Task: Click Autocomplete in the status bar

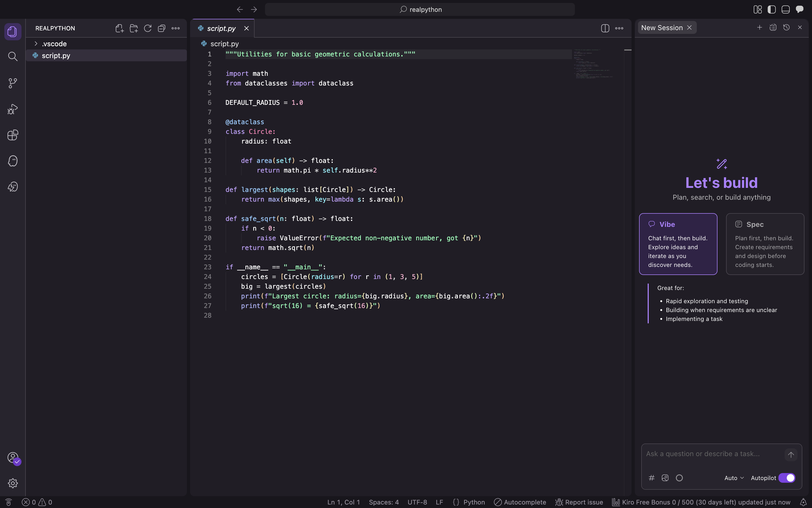Action: (x=520, y=502)
